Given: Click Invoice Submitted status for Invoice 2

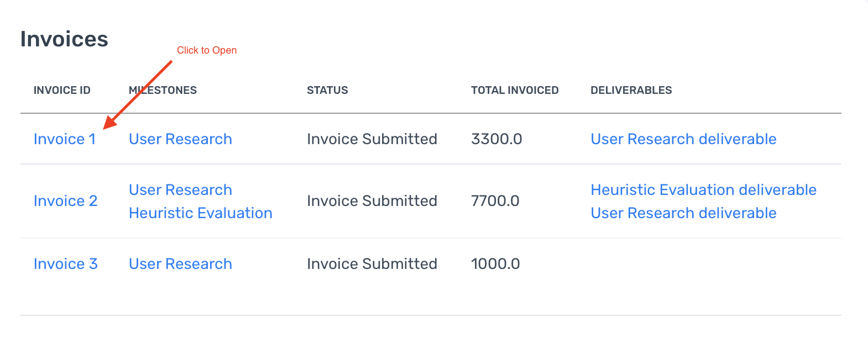Looking at the screenshot, I should (372, 201).
